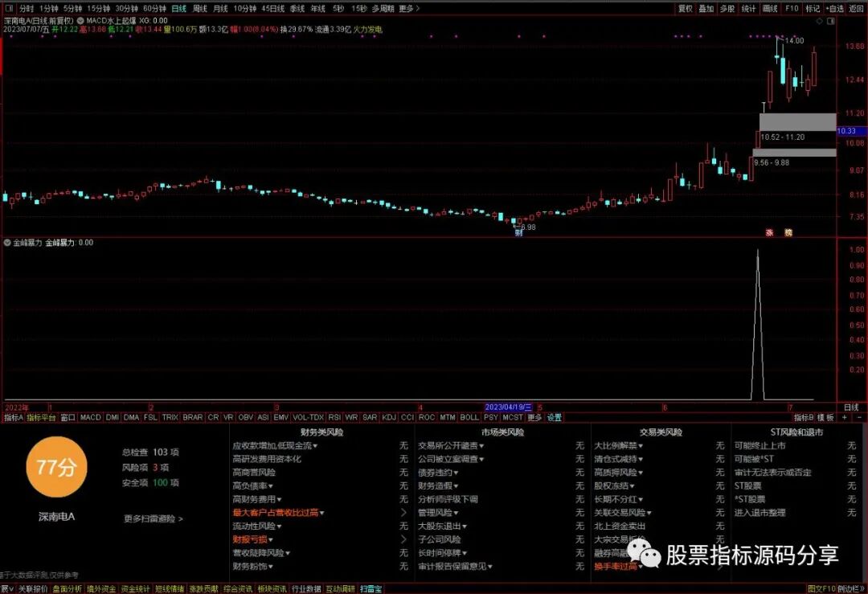
Task: Click the 复权 toolbar button
Action: pos(686,8)
